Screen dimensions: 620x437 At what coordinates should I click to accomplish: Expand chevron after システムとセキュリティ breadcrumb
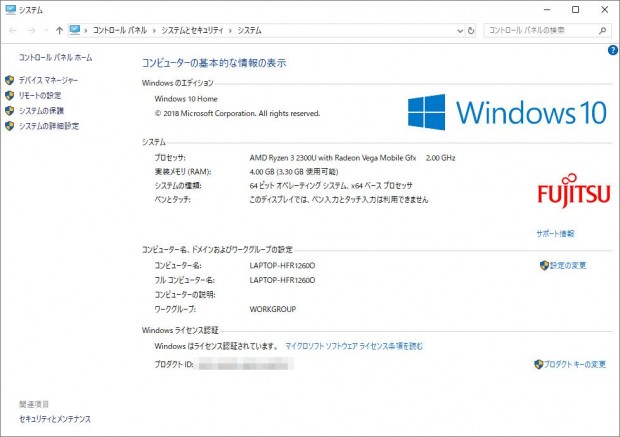point(231,30)
